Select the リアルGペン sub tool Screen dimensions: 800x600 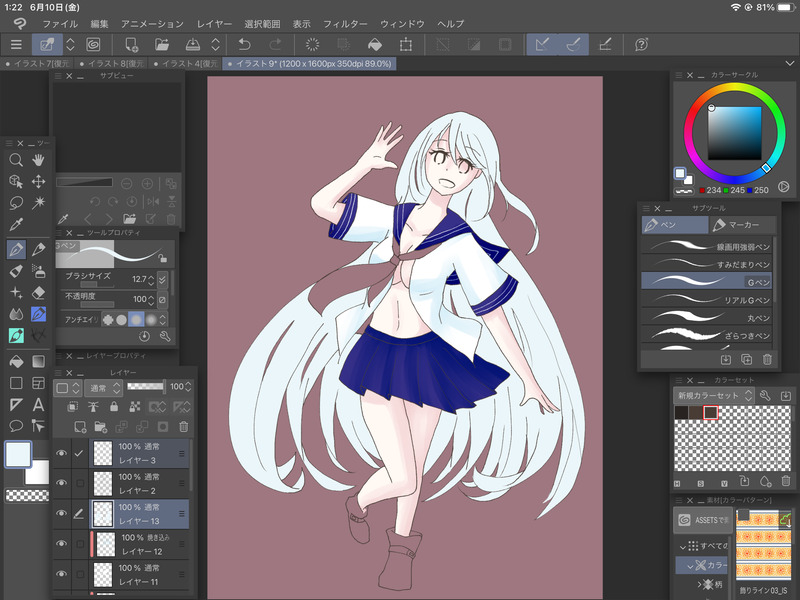707,299
